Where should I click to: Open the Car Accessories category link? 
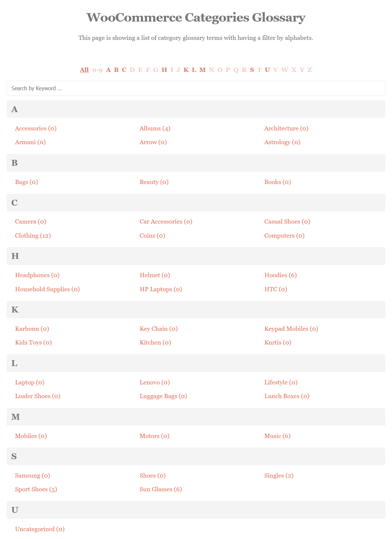(x=166, y=222)
